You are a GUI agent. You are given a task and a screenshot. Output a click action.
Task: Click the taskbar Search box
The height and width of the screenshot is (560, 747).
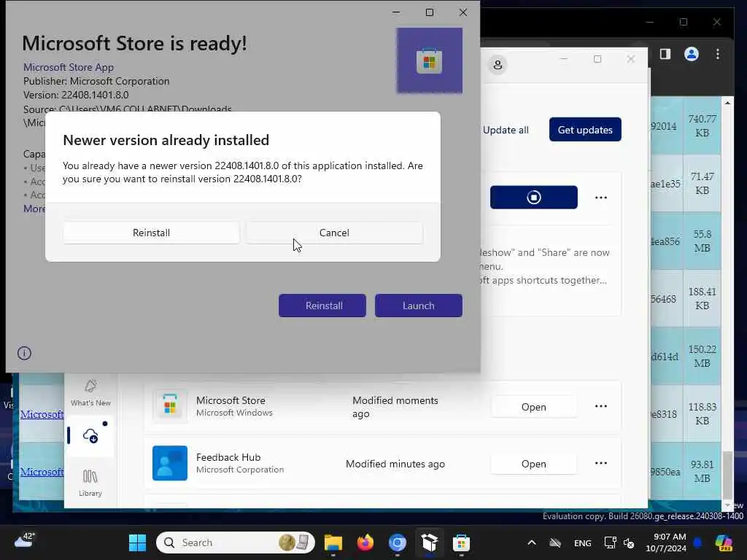(236, 542)
